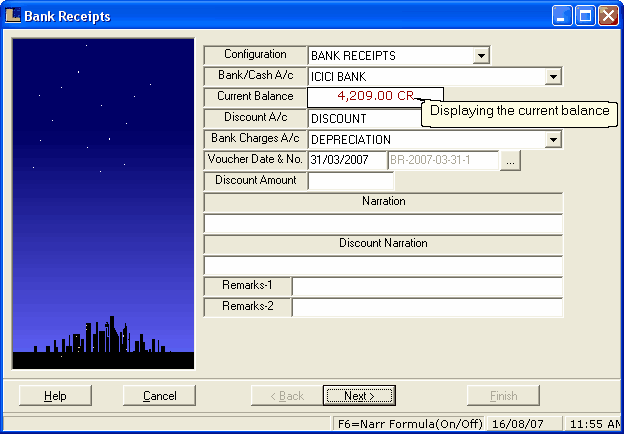Go to the Next wizard step
624x434 pixels.
359,395
